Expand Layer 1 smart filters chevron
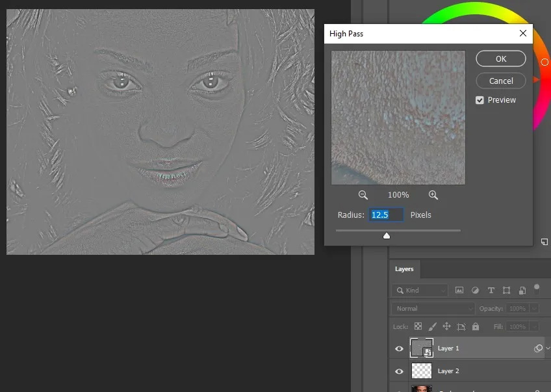 click(x=548, y=348)
